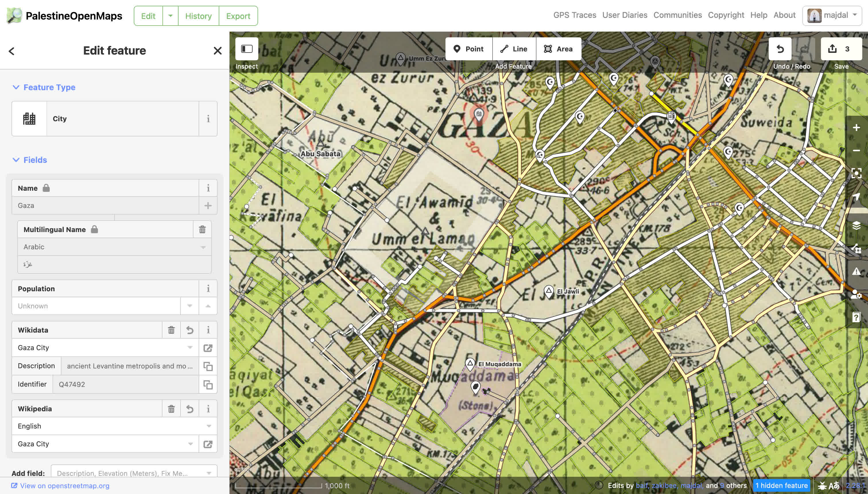Image resolution: width=868 pixels, height=494 pixels.
Task: Expand the Wikipedia language dropdown
Action: point(208,426)
